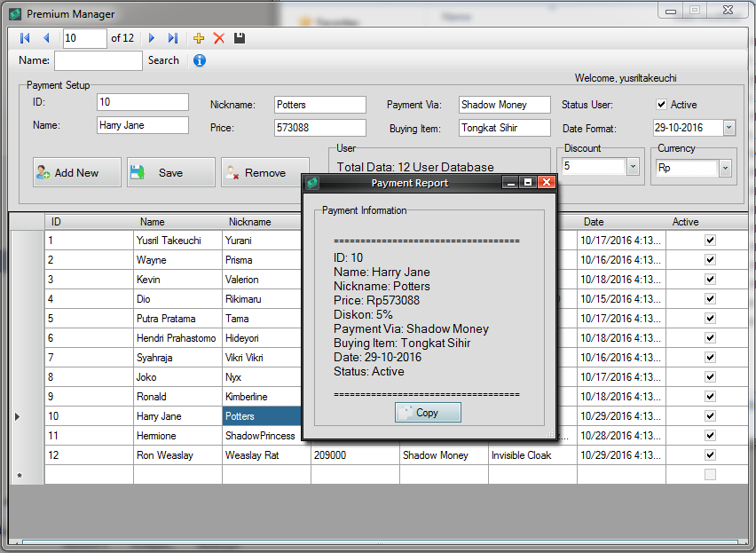756x553 pixels.
Task: Toggle Active checkbox for Hermione row
Action: 710,435
